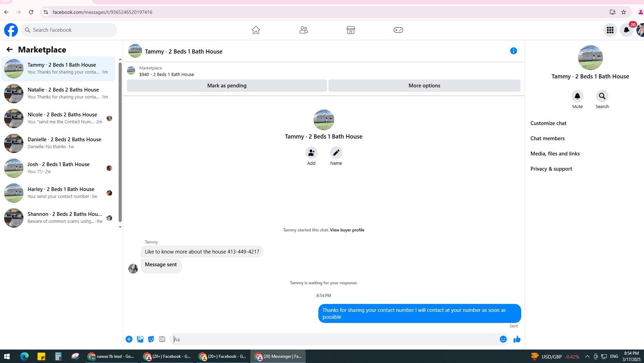
Task: Click the browser back arrow
Action: click(x=6, y=12)
